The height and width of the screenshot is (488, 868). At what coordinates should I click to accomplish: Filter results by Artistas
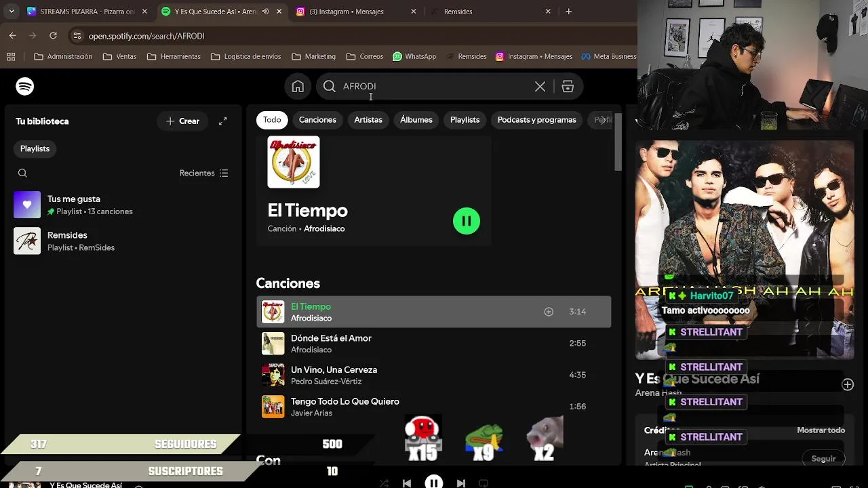[x=368, y=120]
